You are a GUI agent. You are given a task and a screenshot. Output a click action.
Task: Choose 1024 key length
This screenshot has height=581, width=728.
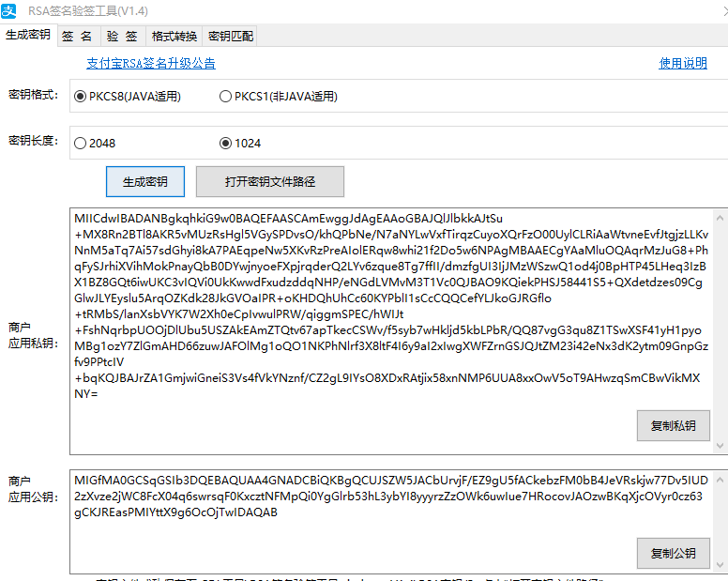(x=240, y=143)
